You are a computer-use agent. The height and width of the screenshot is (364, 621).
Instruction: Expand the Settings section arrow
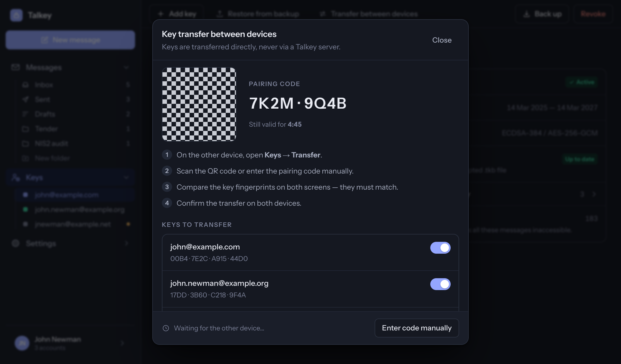126,243
